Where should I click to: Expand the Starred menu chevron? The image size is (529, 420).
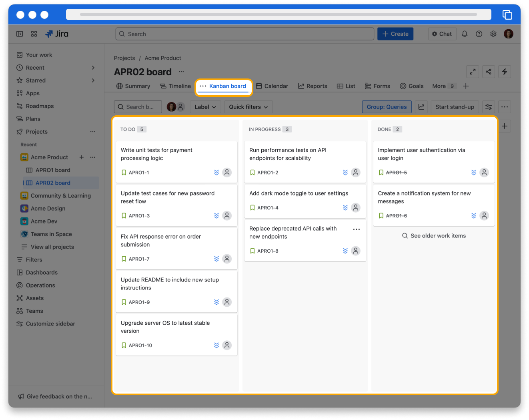pos(93,80)
